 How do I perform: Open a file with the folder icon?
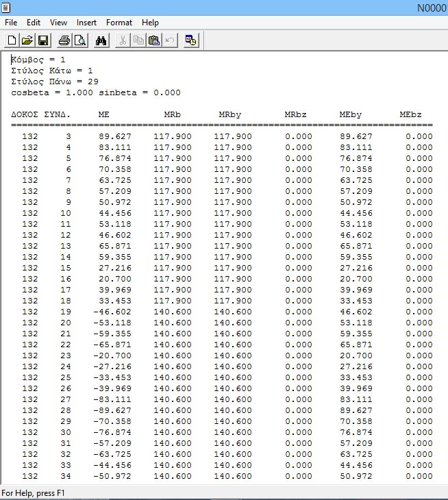[x=27, y=40]
